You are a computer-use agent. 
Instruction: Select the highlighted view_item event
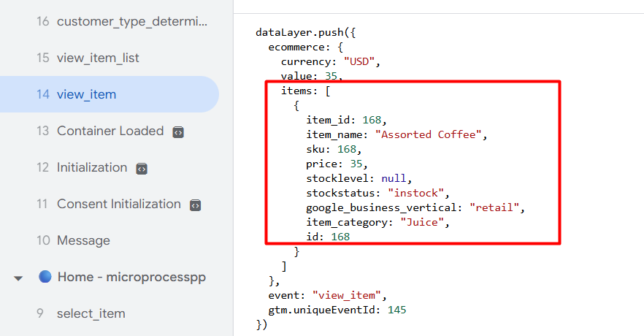pyautogui.click(x=86, y=94)
